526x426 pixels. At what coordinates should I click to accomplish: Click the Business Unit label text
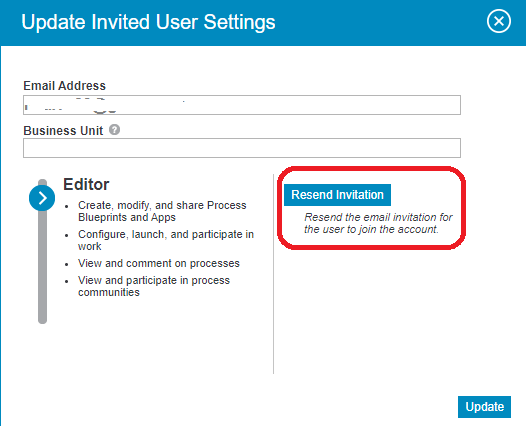coord(63,130)
